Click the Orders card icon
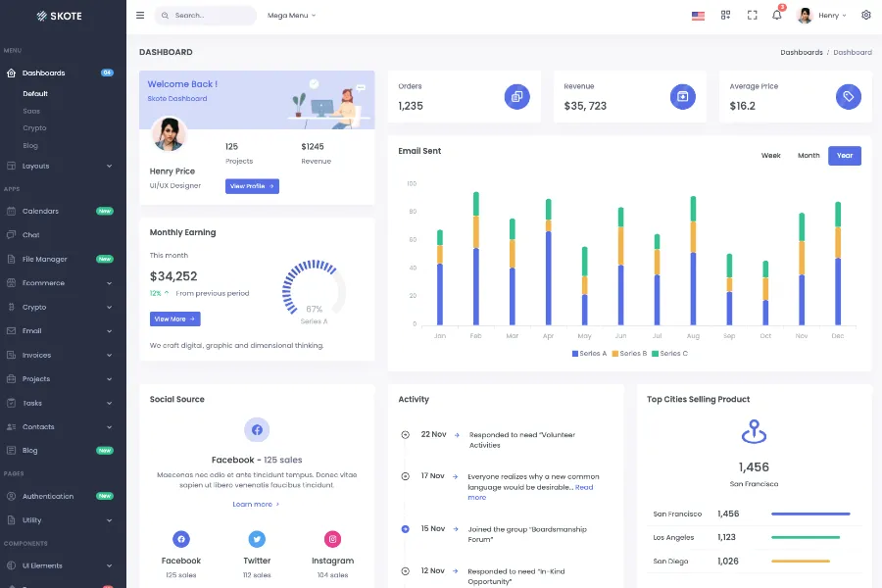 [x=516, y=96]
